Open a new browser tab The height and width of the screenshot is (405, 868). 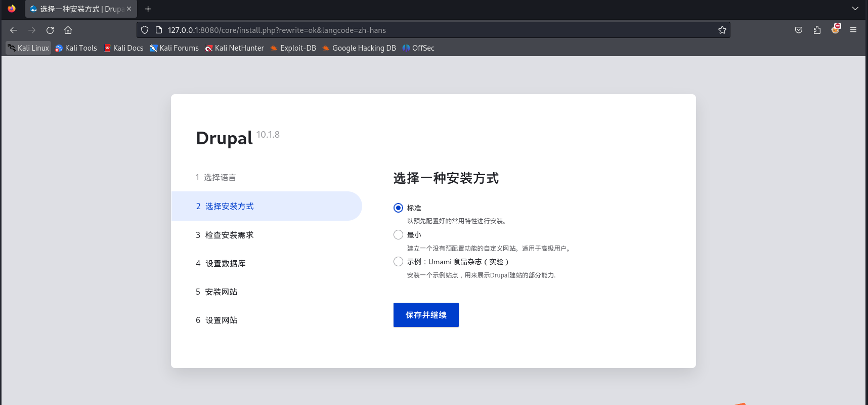(148, 9)
